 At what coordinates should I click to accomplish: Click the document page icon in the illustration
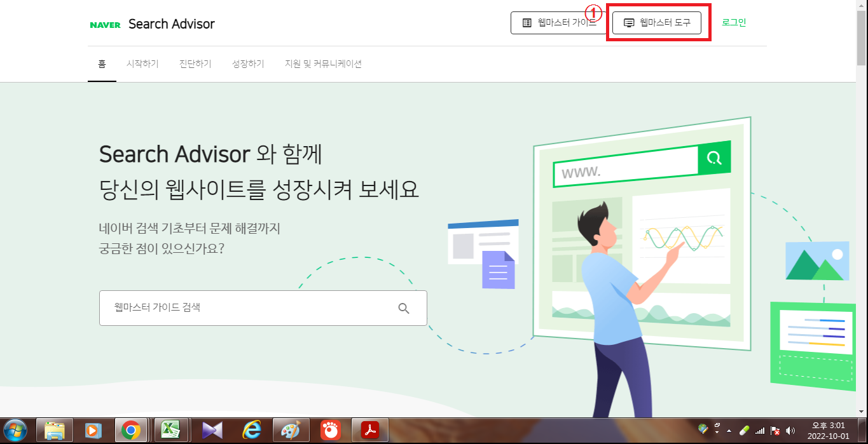coord(499,269)
